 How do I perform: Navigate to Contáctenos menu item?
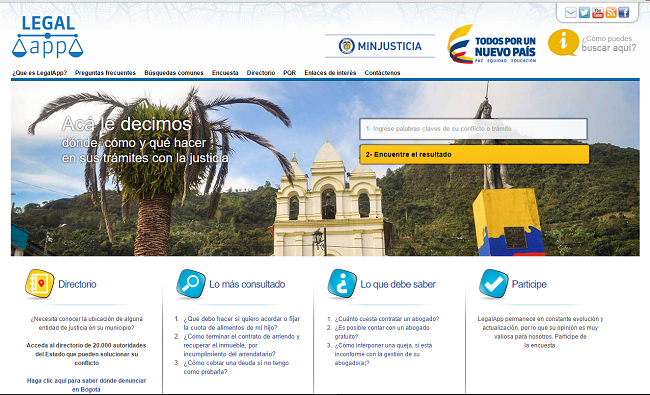(x=382, y=73)
